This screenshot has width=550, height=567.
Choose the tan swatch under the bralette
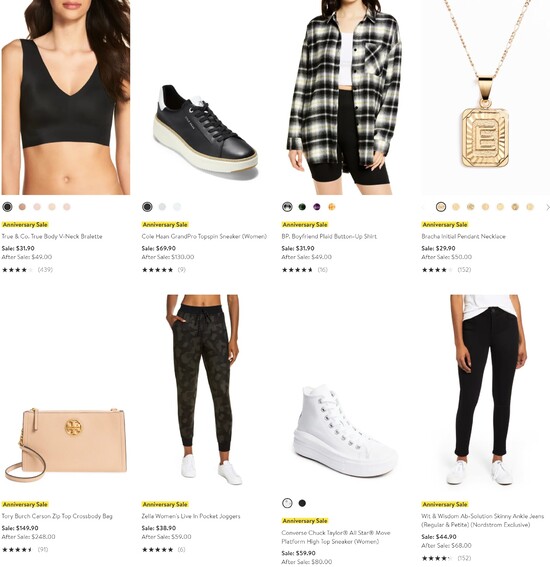[x=22, y=207]
